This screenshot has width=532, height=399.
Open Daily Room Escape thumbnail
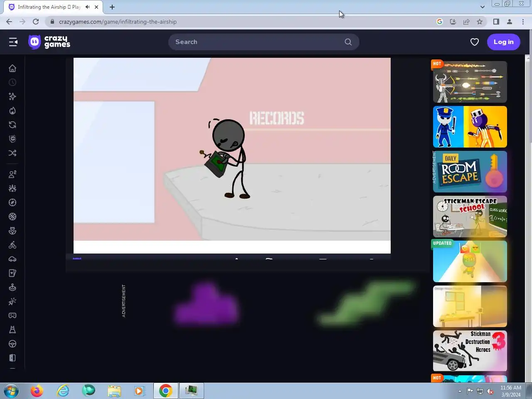(470, 172)
